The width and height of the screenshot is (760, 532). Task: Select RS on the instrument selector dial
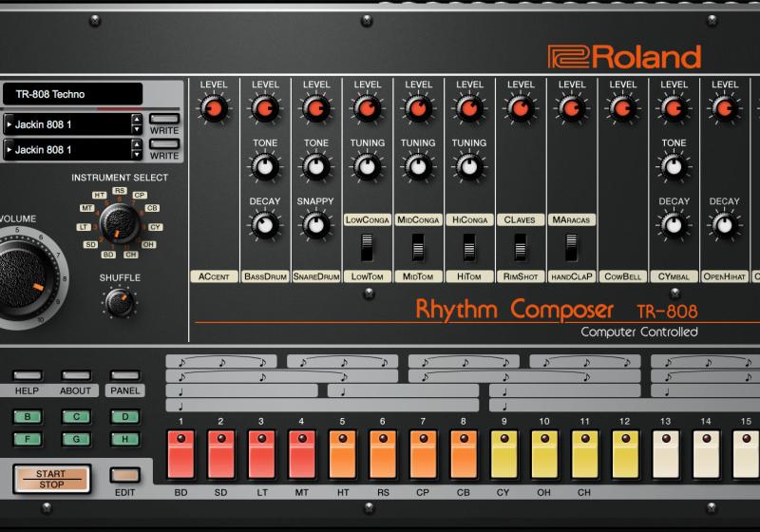120,190
